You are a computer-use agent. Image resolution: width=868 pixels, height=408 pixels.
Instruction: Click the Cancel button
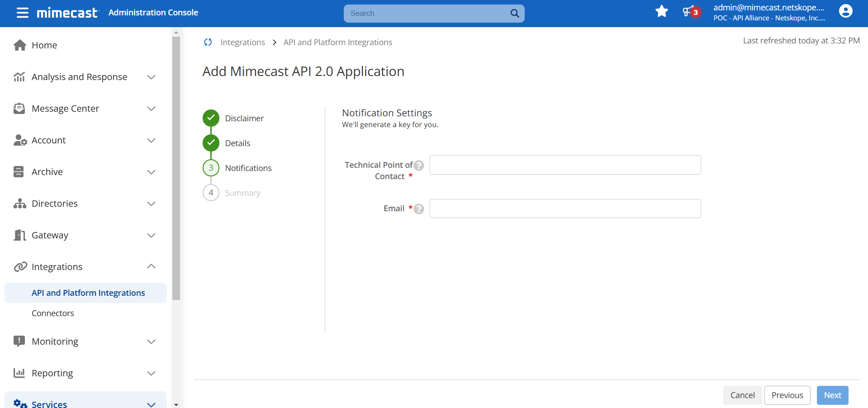coord(742,395)
